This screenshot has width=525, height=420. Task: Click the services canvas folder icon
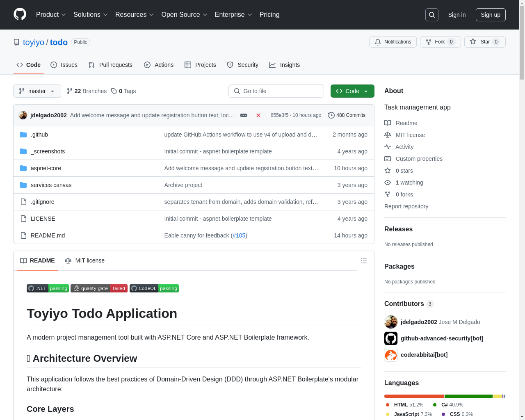click(23, 185)
